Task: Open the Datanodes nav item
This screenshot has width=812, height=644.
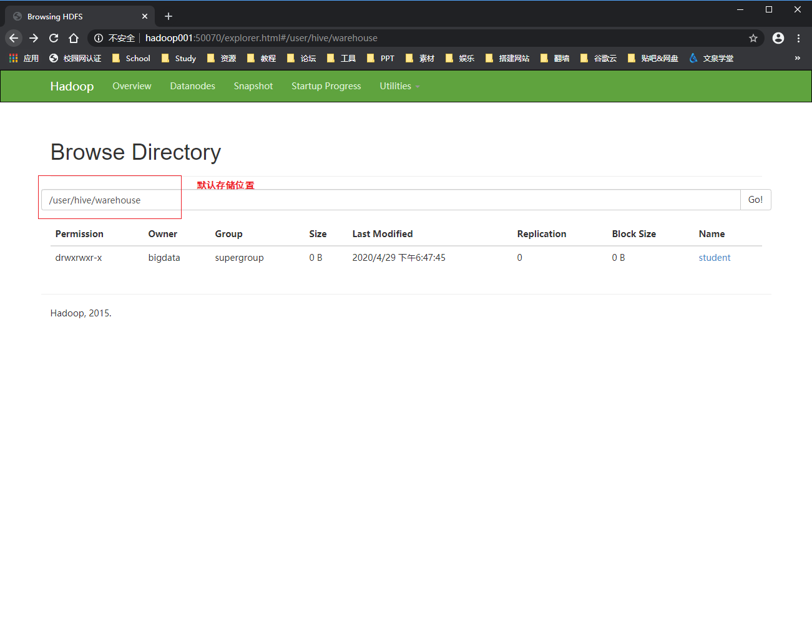Action: pos(192,86)
